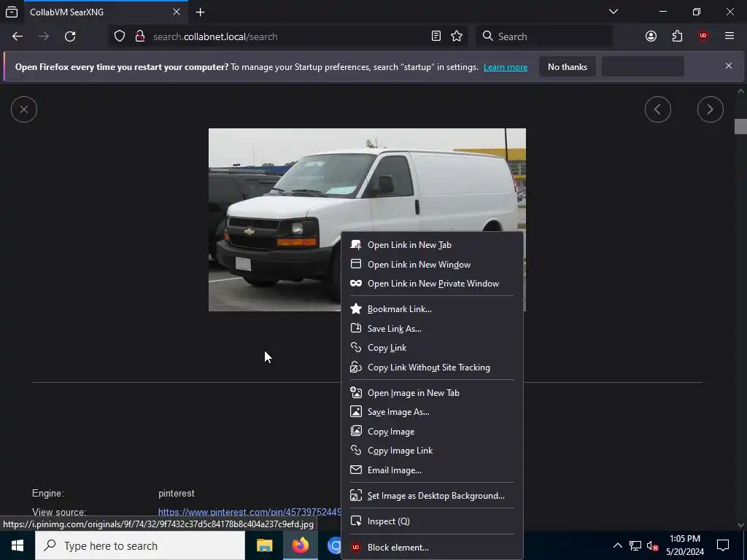The image size is (747, 560).
Task: Open the Windows Start menu
Action: [18, 545]
